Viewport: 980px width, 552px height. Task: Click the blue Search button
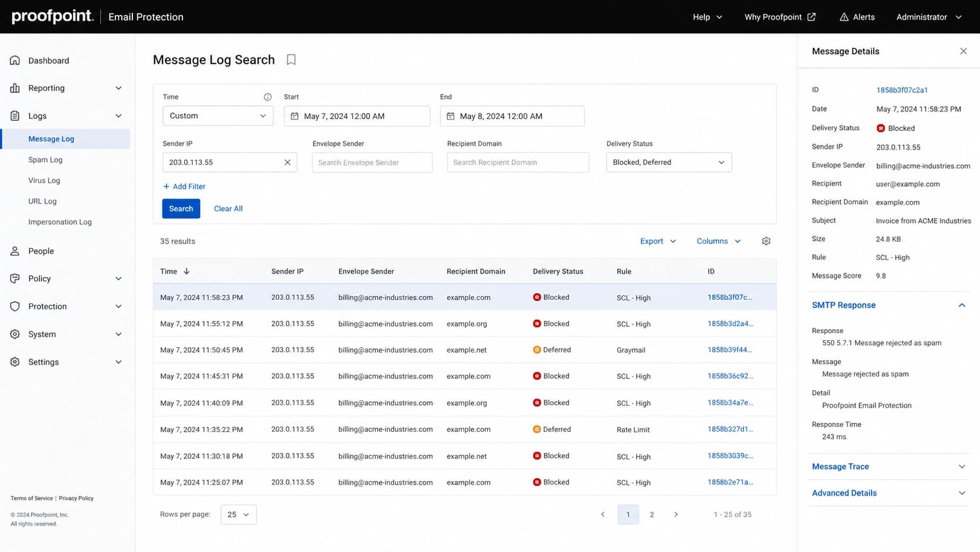pos(181,209)
